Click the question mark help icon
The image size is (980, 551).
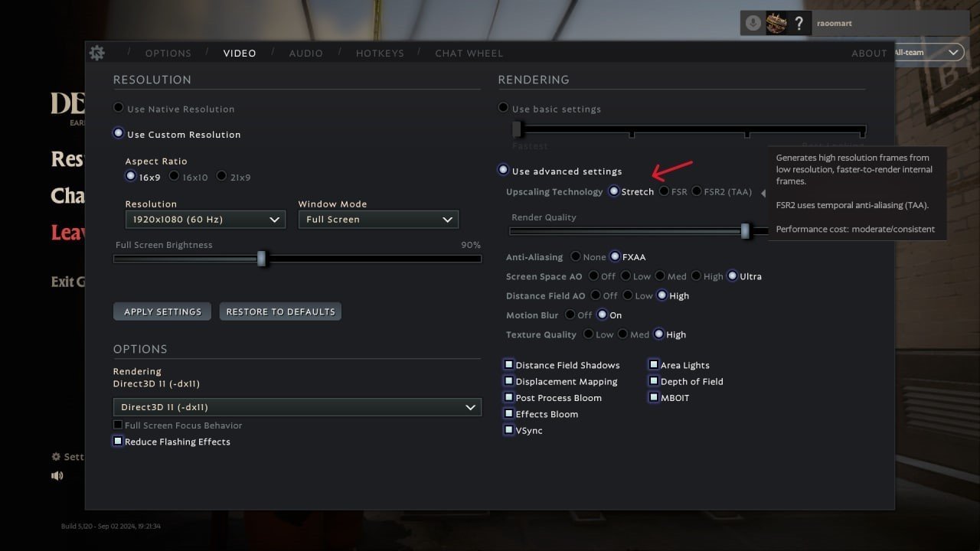[799, 23]
